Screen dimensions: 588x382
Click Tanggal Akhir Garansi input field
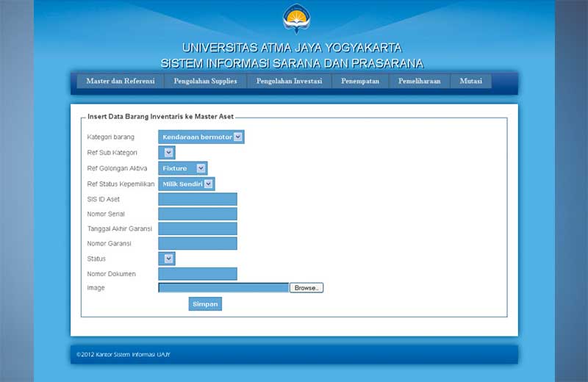click(198, 228)
